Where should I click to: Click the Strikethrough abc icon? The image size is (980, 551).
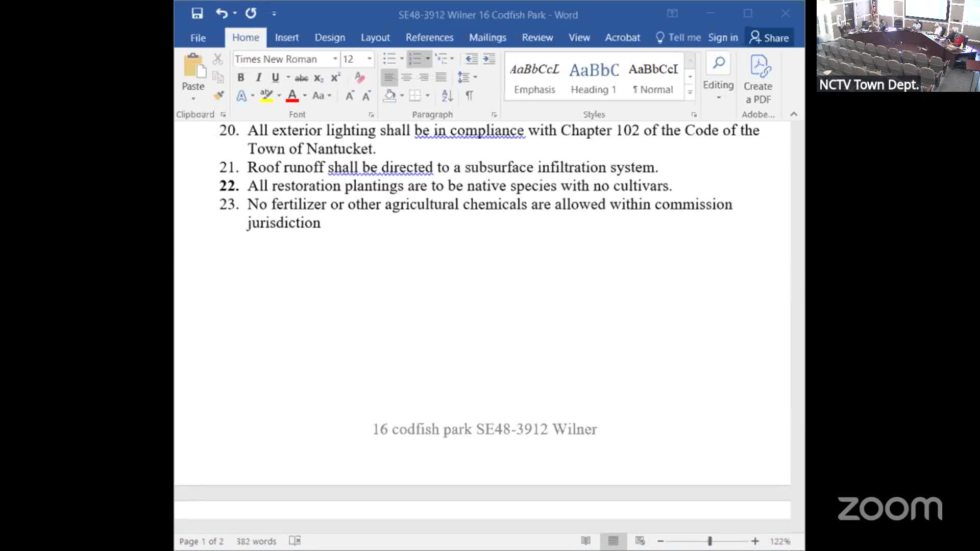point(301,78)
